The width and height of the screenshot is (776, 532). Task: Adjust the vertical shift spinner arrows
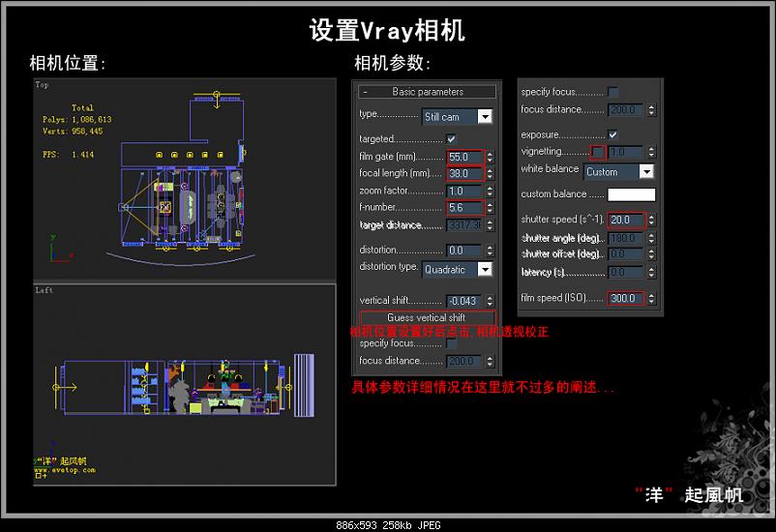[490, 301]
